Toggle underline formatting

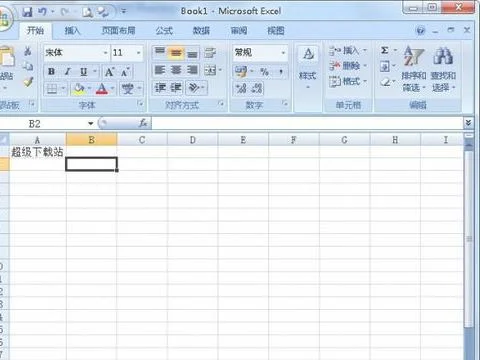point(83,71)
